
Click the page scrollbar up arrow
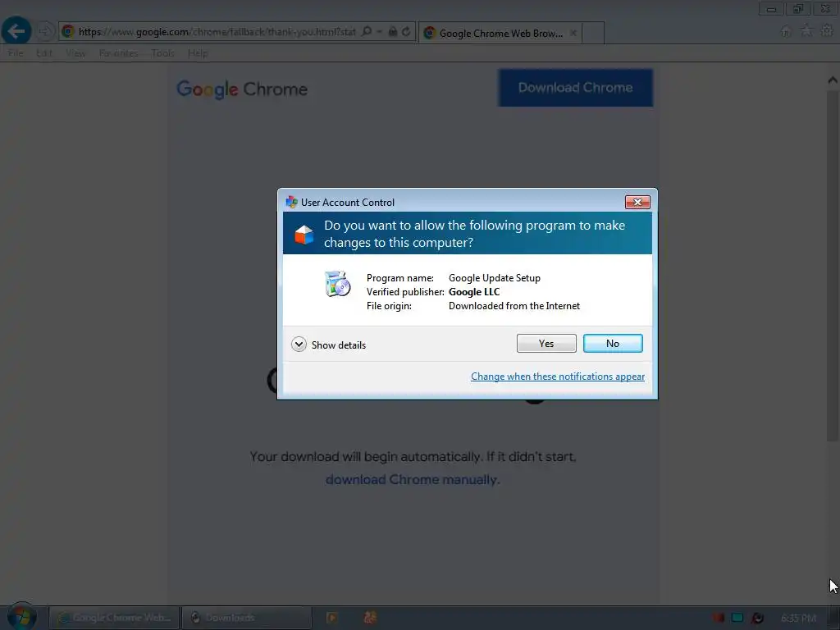pos(833,80)
